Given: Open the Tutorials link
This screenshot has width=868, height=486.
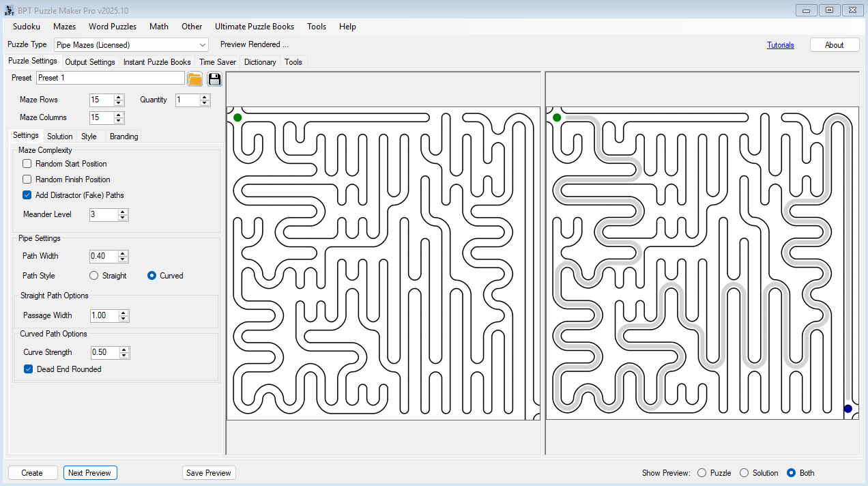Looking at the screenshot, I should 780,44.
